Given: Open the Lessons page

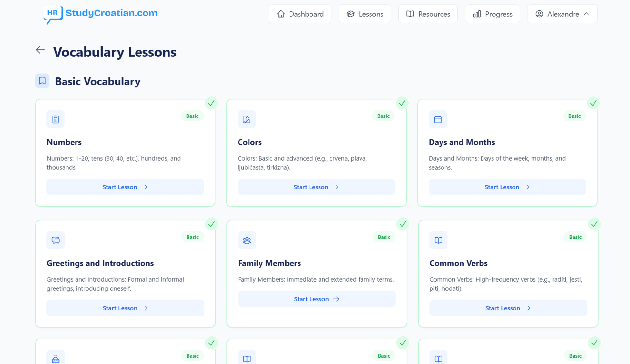Looking at the screenshot, I should 365,14.
